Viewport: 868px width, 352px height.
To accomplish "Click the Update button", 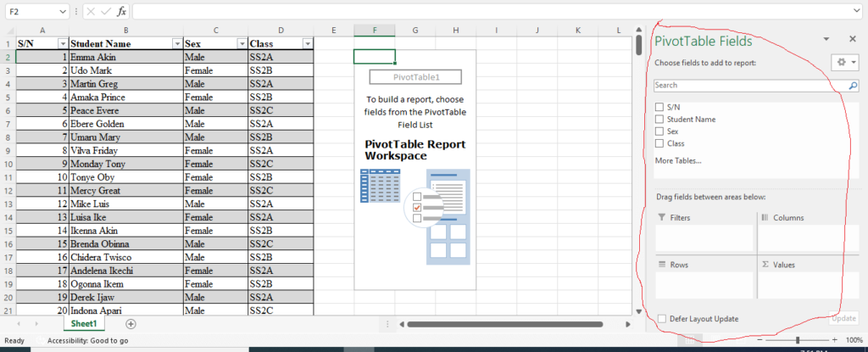I will pyautogui.click(x=843, y=319).
